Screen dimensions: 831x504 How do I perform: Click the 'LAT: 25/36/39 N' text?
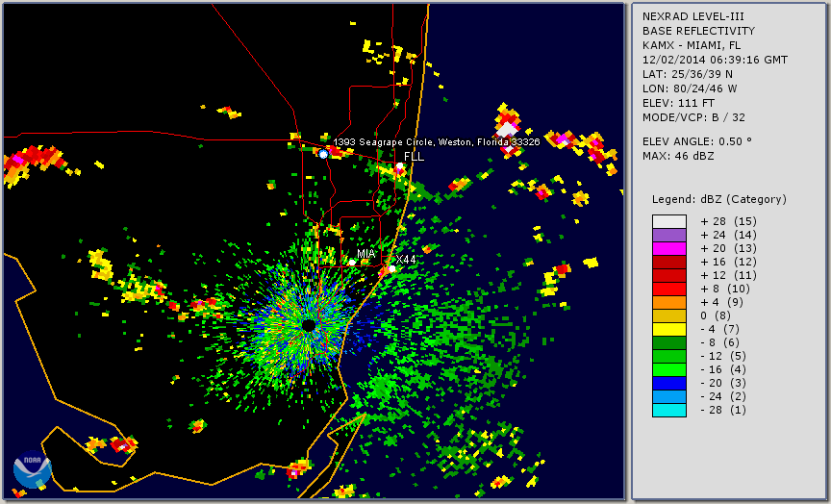point(688,74)
